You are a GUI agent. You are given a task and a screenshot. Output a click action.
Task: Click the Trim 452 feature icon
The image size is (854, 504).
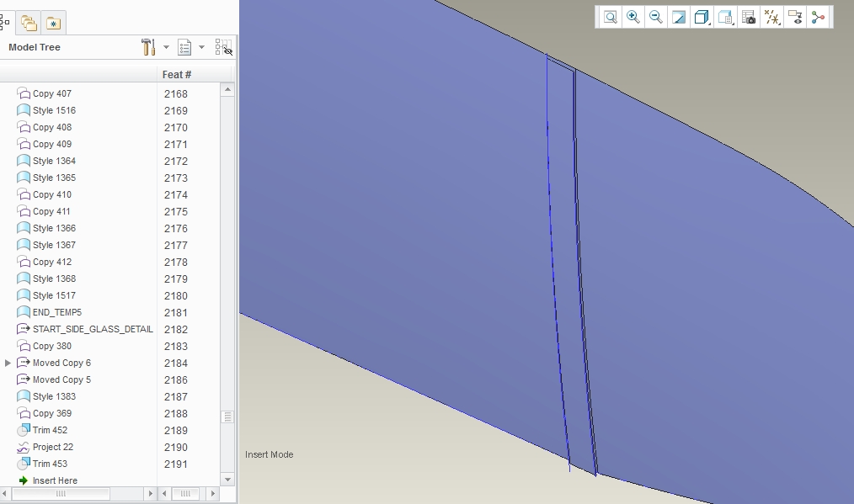tap(24, 430)
